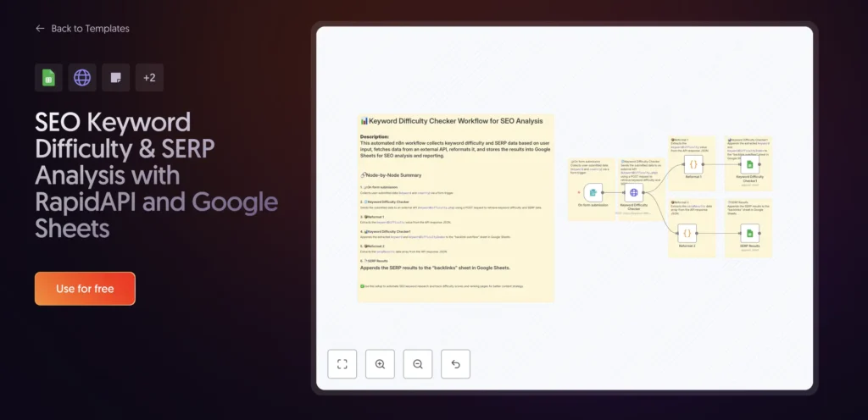868x420 pixels.
Task: Select the Keyword Difficulty Checker node
Action: pos(634,192)
